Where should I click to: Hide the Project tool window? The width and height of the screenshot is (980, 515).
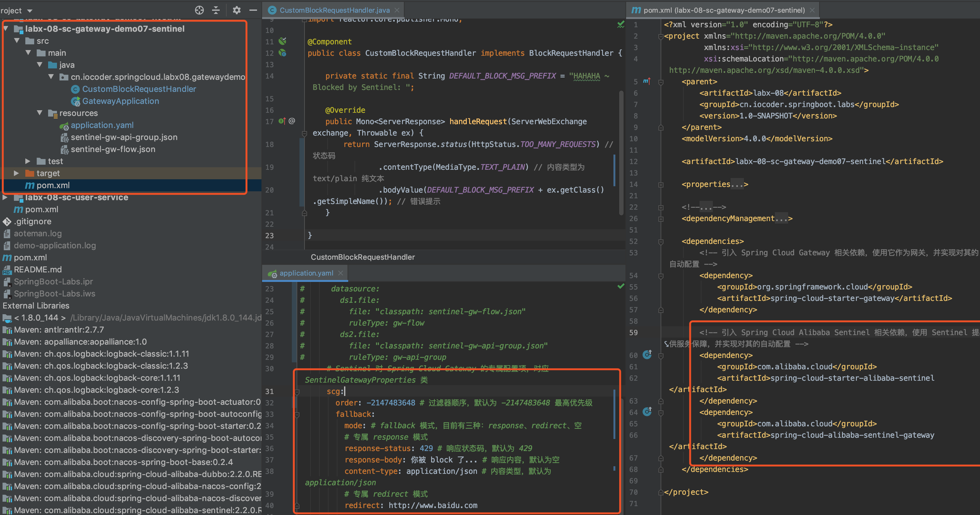[253, 10]
